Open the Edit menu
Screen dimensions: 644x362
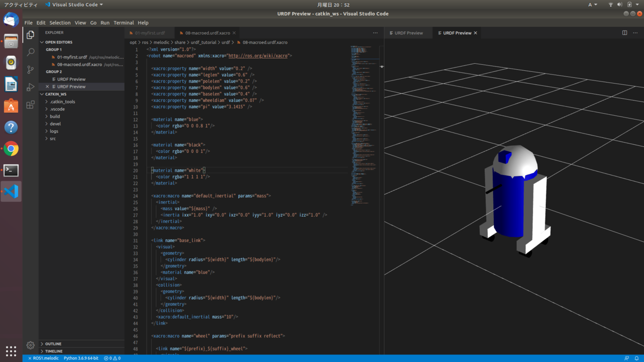tap(41, 23)
